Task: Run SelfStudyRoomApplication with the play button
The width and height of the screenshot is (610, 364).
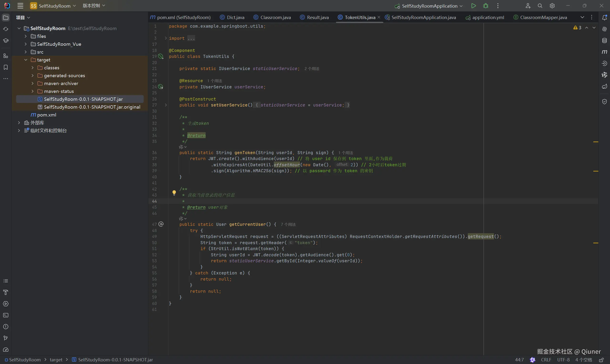Action: (x=473, y=6)
